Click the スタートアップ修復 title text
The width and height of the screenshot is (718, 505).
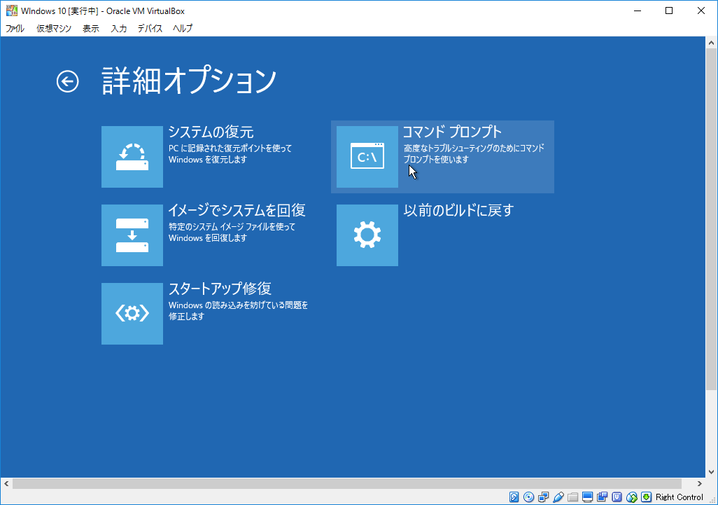click(220, 288)
